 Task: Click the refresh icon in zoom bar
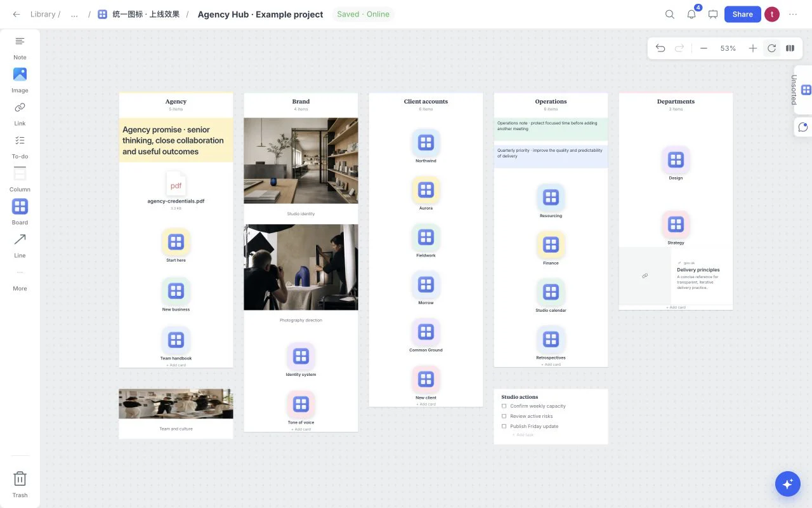coord(771,48)
